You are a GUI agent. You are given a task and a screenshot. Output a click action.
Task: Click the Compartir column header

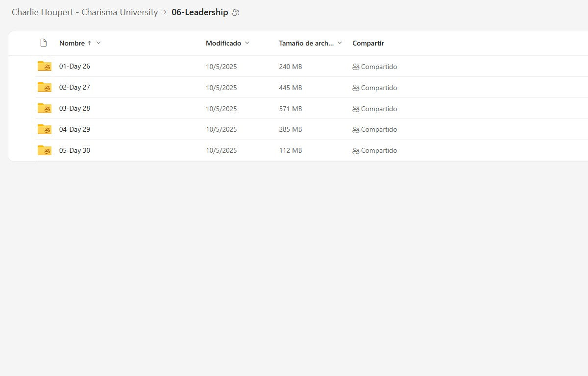coord(368,43)
